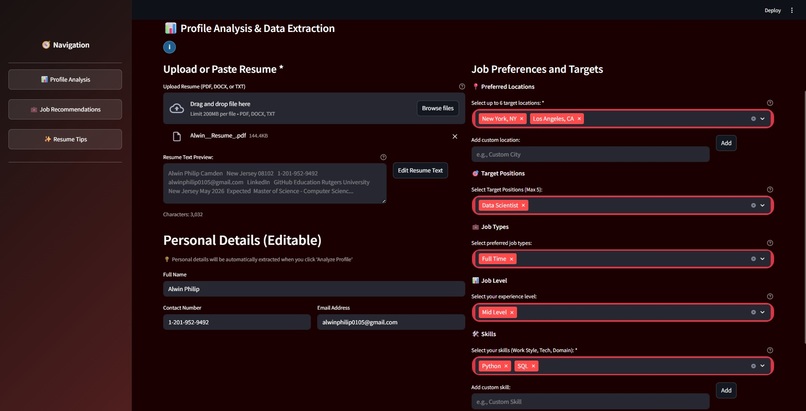Open Job Recommendations in the navigation sidebar

click(65, 109)
